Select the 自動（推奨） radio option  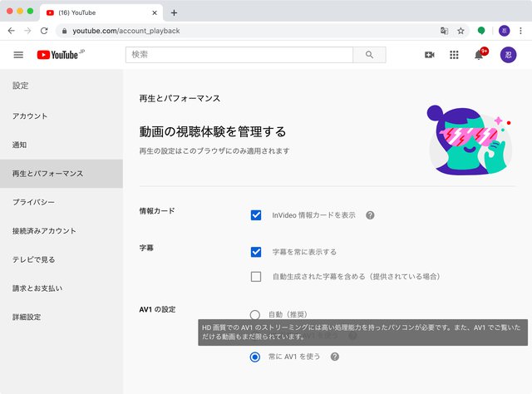255,315
